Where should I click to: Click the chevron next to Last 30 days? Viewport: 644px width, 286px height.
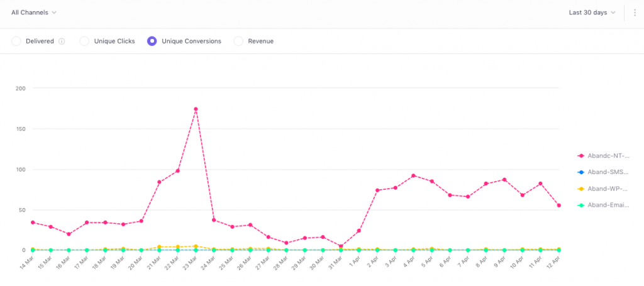613,13
